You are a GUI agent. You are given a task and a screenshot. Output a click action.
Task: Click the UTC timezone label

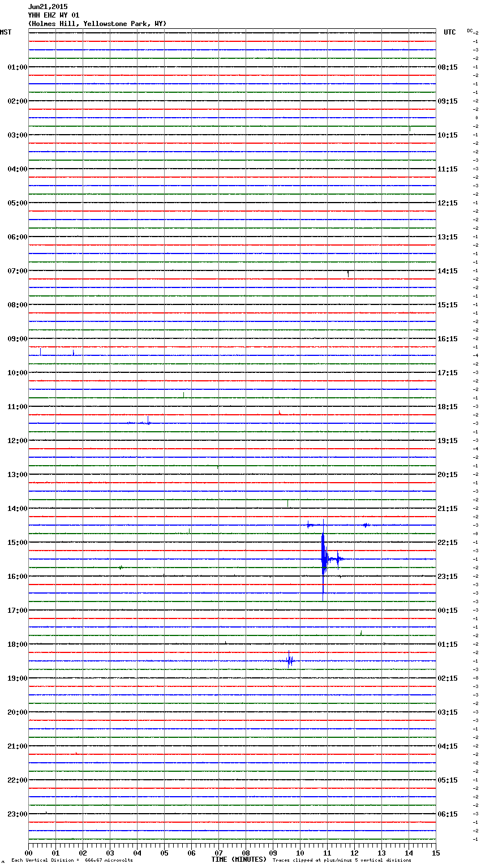449,32
